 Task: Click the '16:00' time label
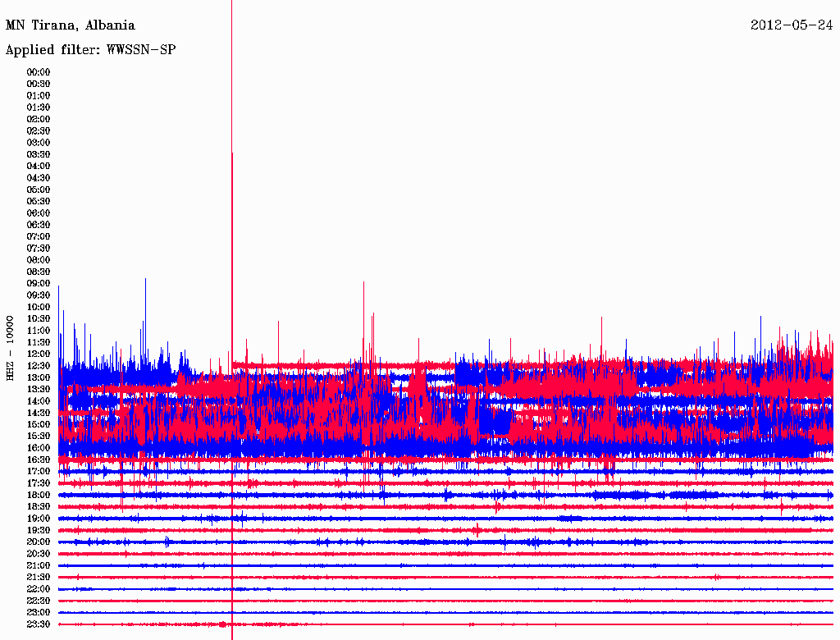pos(39,448)
